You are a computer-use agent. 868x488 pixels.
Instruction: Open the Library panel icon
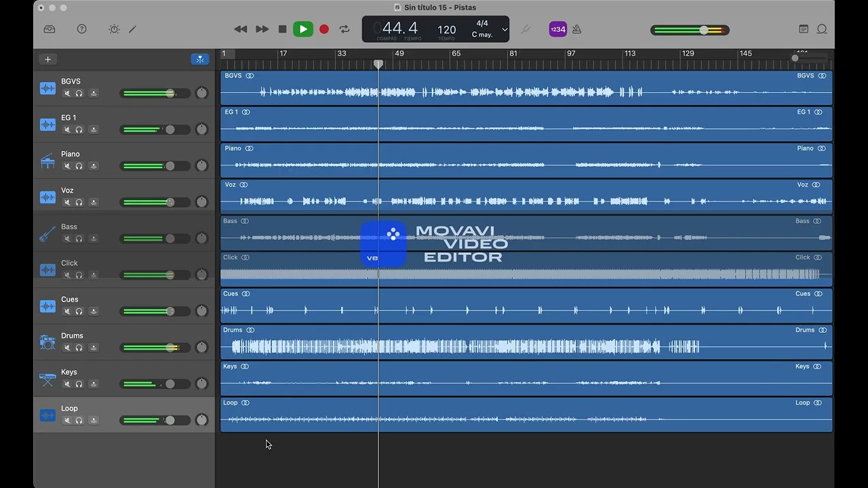[50, 29]
